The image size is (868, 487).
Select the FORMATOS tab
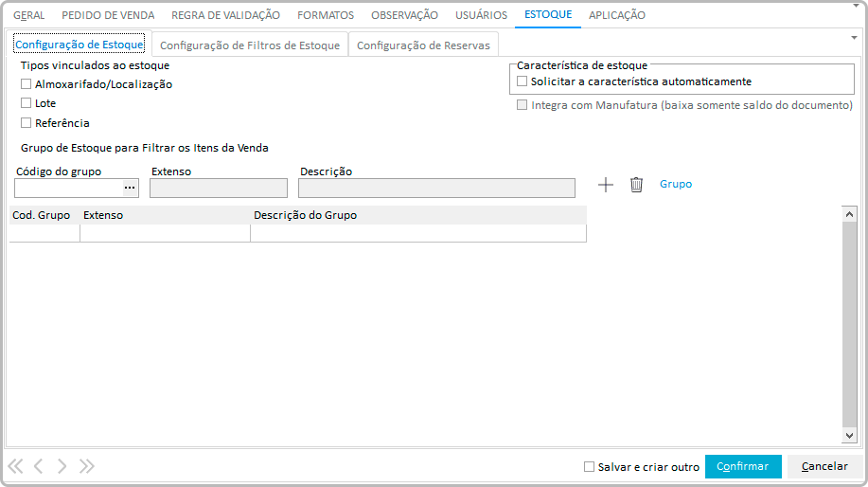coord(326,15)
